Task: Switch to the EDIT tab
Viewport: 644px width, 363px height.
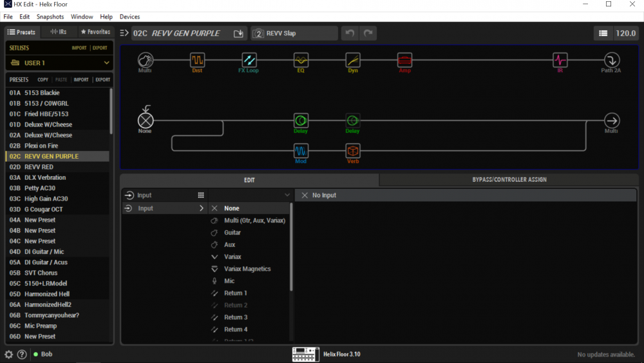Action: pos(249,180)
